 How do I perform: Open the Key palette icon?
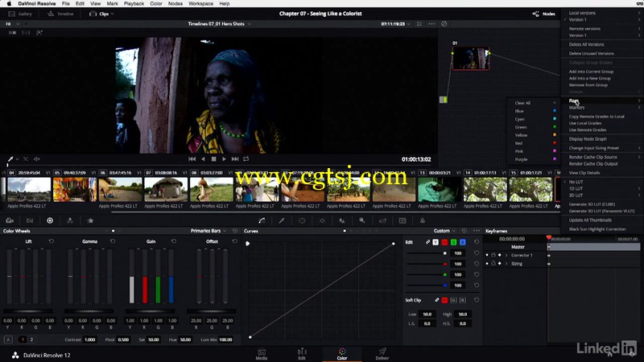tap(361, 220)
